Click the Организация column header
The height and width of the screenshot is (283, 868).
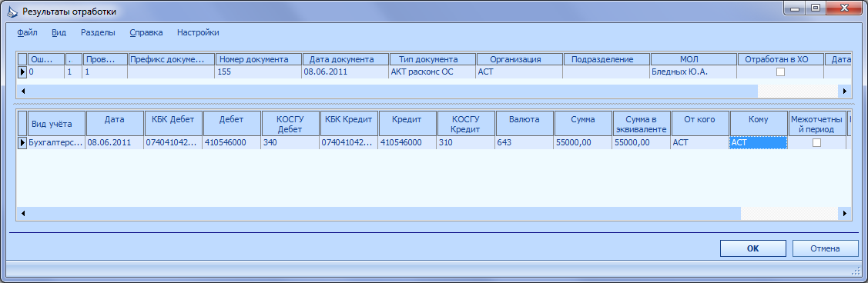519,59
